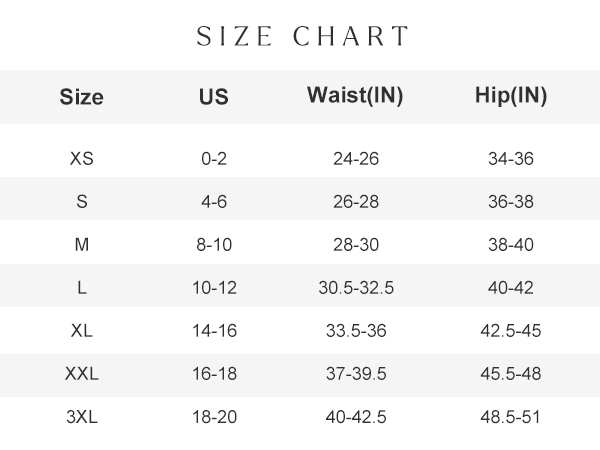Viewport: 600px width, 450px height.
Task: Click the XXL size row label
Action: (x=82, y=373)
